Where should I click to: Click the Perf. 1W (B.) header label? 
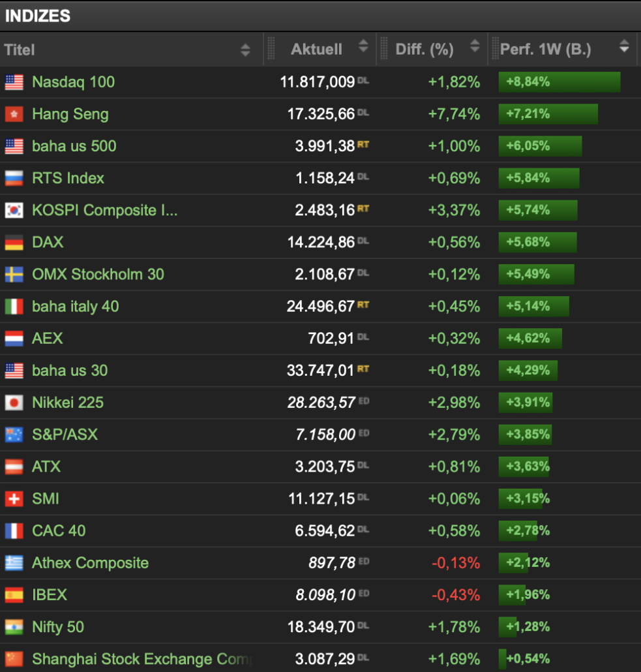pos(545,50)
